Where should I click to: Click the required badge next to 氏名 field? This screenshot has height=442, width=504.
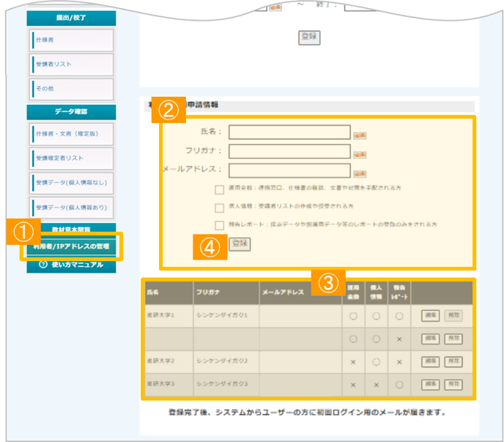tap(360, 135)
